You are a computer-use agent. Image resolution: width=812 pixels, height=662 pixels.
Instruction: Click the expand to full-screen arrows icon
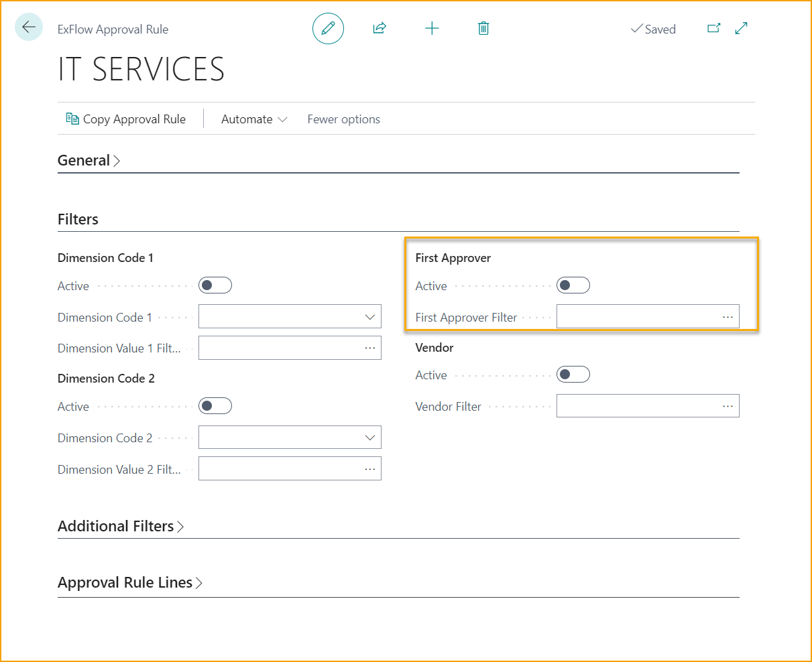[x=742, y=28]
